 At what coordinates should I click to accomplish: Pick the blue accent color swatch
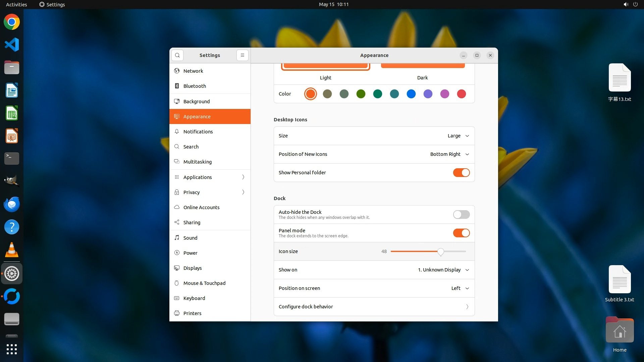click(411, 94)
